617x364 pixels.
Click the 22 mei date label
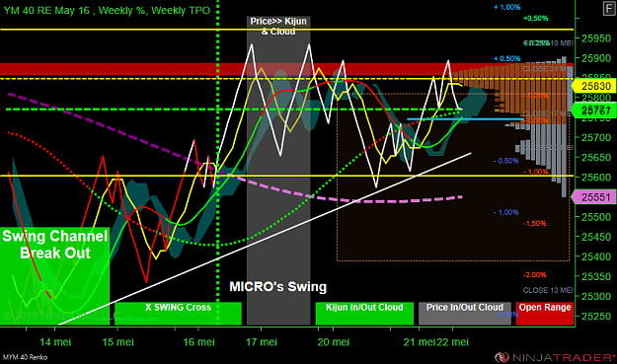[452, 342]
